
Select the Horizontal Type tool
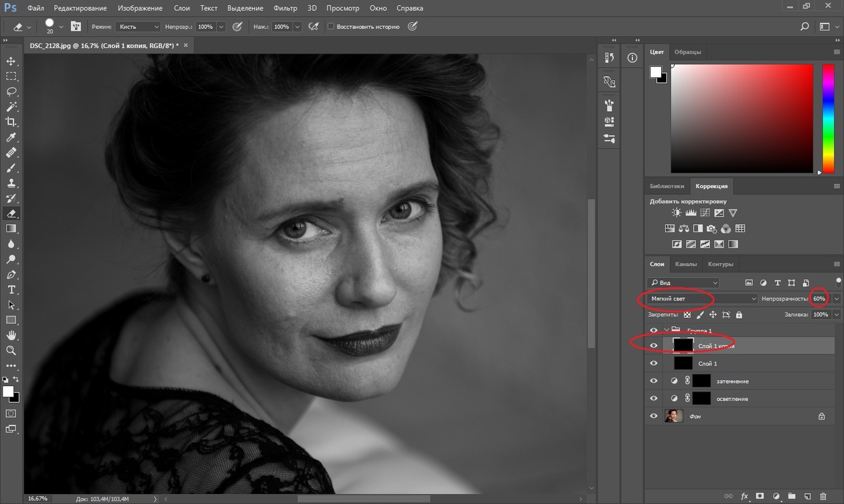(11, 290)
